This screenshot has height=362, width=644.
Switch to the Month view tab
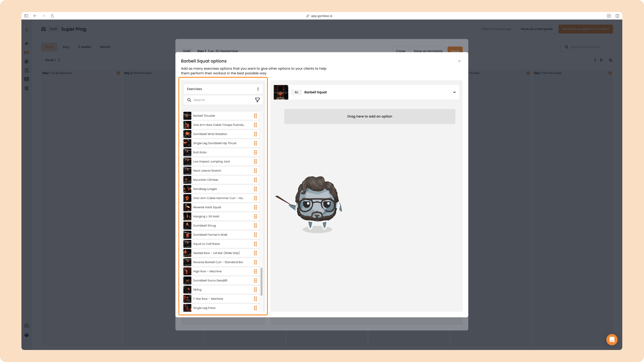click(105, 47)
